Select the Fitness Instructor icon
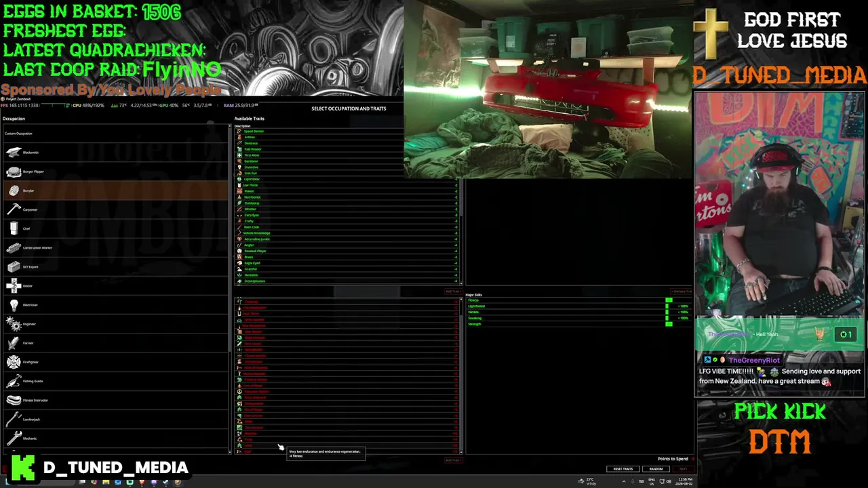Viewport: 868px width, 488px height. tap(14, 400)
